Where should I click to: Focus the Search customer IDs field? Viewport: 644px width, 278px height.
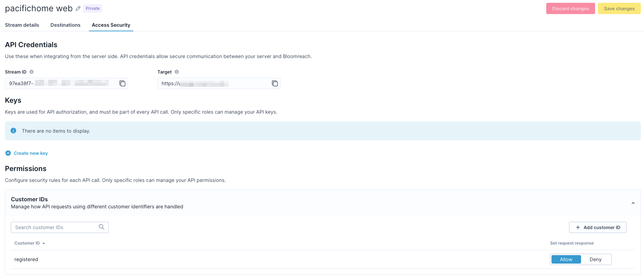pos(55,227)
